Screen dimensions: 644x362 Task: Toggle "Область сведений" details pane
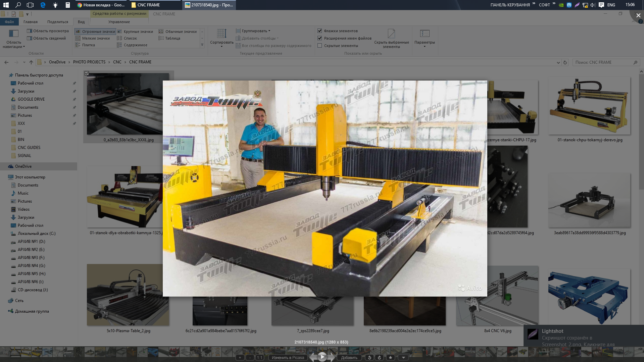click(46, 38)
